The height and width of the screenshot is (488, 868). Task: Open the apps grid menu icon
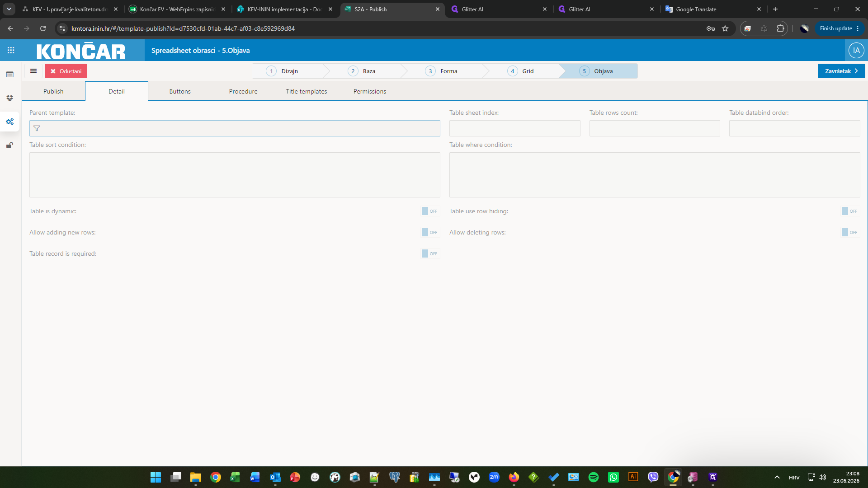[11, 50]
